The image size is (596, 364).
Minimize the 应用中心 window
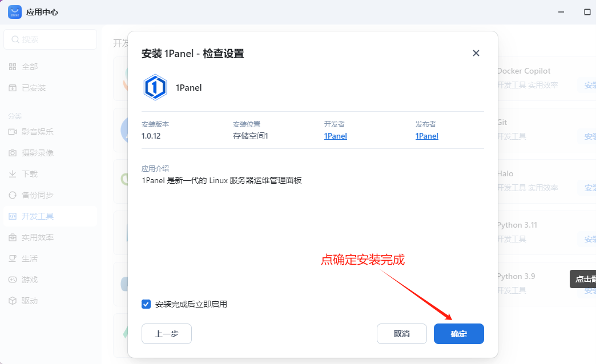[x=561, y=12]
